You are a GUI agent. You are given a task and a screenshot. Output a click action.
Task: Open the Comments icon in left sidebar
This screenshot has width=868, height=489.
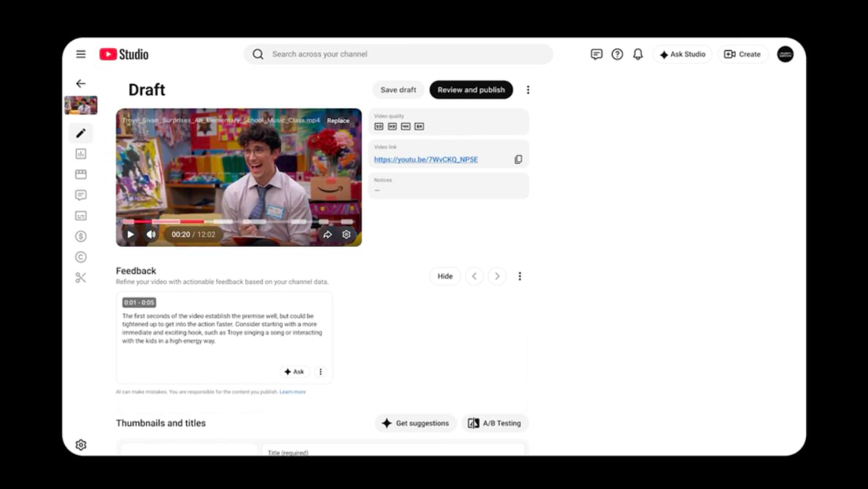[81, 195]
